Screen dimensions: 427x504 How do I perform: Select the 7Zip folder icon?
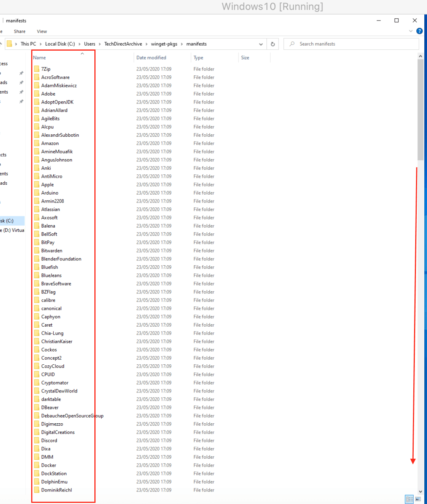[37, 69]
